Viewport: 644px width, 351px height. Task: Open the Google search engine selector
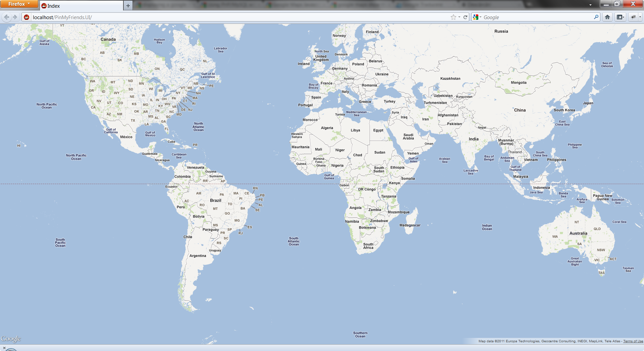477,17
